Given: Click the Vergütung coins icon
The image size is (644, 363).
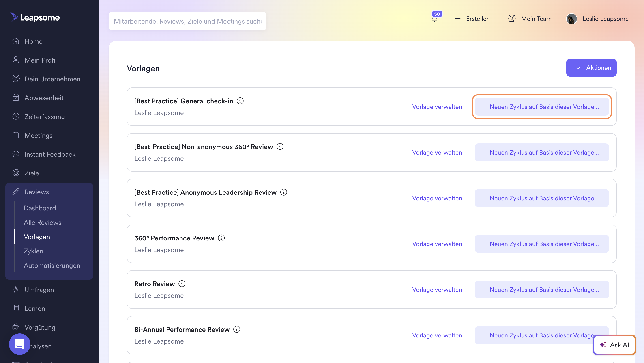Looking at the screenshot, I should [x=16, y=327].
